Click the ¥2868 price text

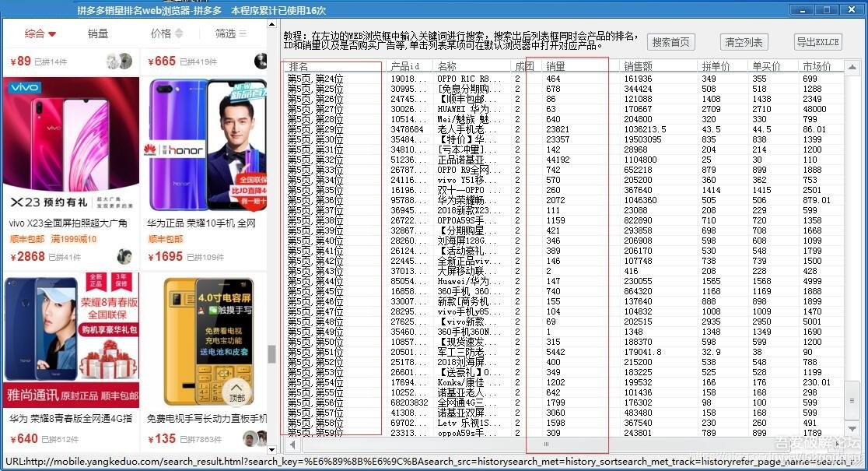(x=28, y=257)
